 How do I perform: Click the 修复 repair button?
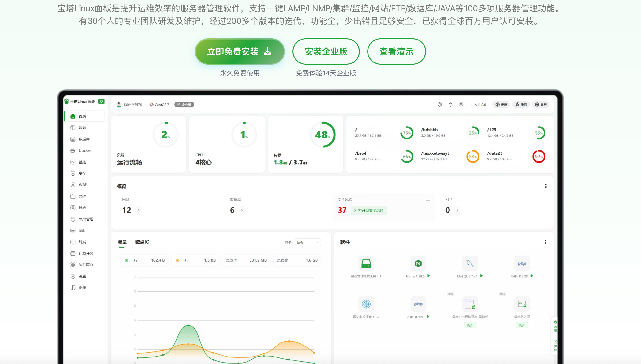point(521,105)
